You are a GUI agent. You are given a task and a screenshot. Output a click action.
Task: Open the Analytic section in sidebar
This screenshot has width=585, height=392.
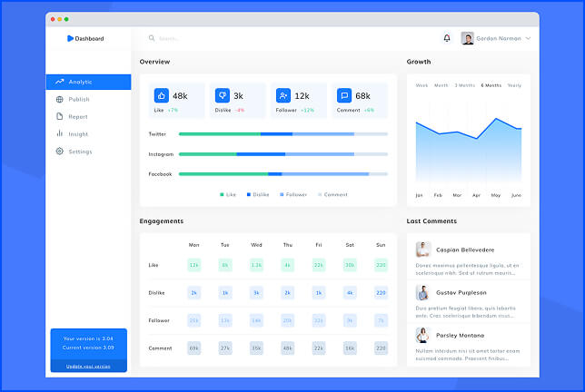[x=88, y=82]
